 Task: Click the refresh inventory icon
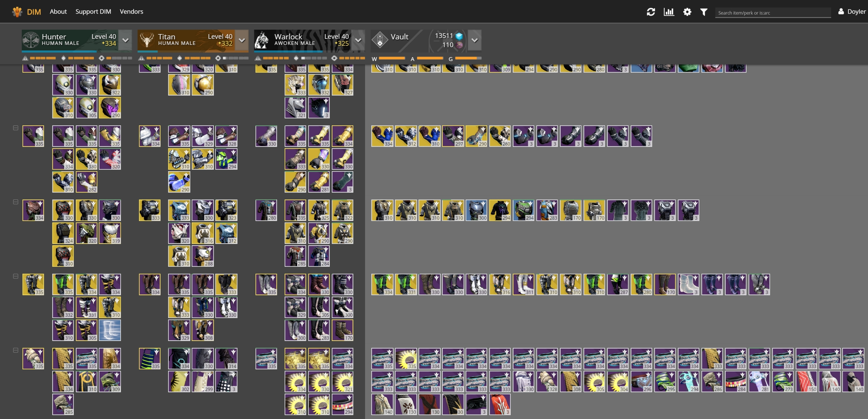pyautogui.click(x=651, y=12)
